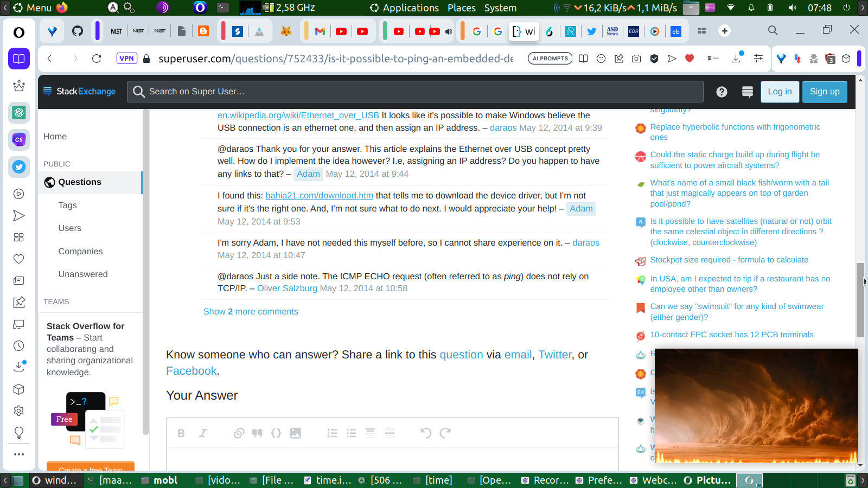
Task: Open the Opera main menu logo
Action: 19,33
